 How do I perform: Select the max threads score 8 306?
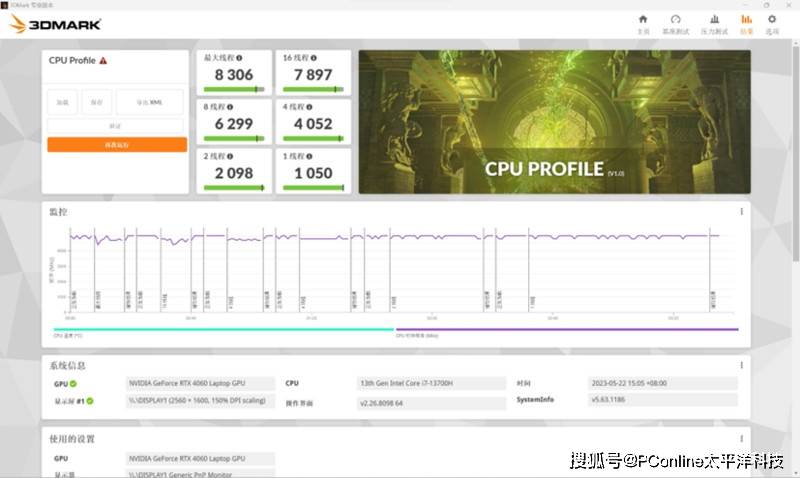[x=234, y=75]
